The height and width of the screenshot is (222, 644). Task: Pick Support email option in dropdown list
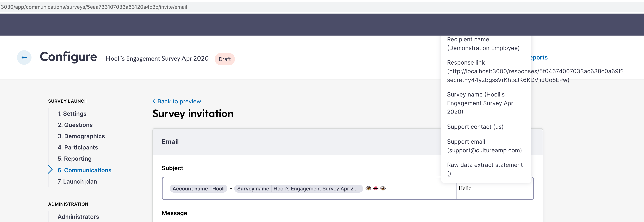click(x=484, y=146)
